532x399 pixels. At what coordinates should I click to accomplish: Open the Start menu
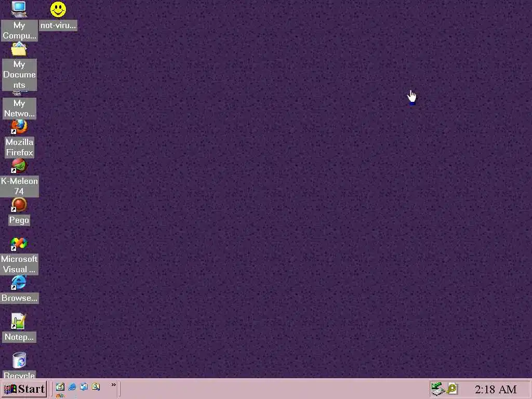coord(24,389)
